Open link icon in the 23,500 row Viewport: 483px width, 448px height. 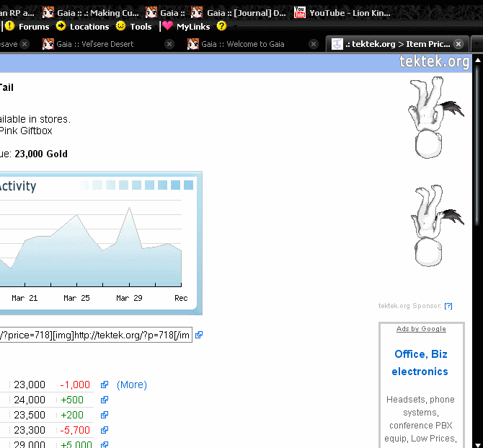point(105,415)
